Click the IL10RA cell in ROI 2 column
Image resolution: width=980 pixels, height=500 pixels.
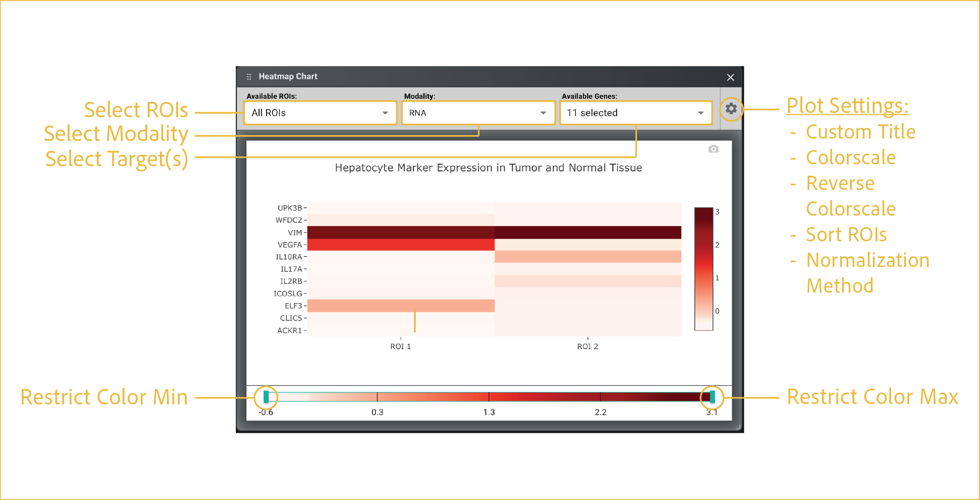pyautogui.click(x=588, y=257)
